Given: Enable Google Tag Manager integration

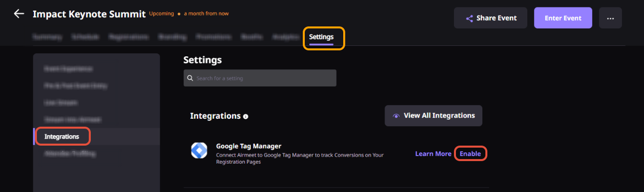Looking at the screenshot, I should [x=470, y=154].
